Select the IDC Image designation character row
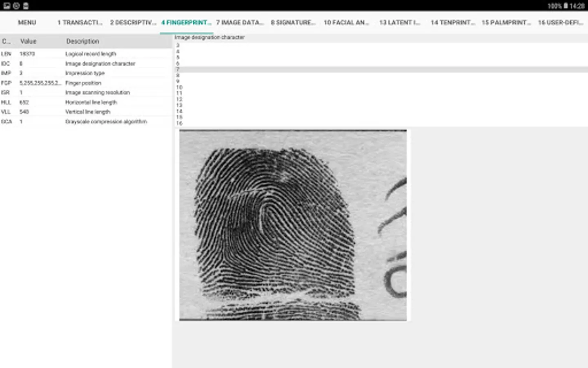 (x=86, y=63)
